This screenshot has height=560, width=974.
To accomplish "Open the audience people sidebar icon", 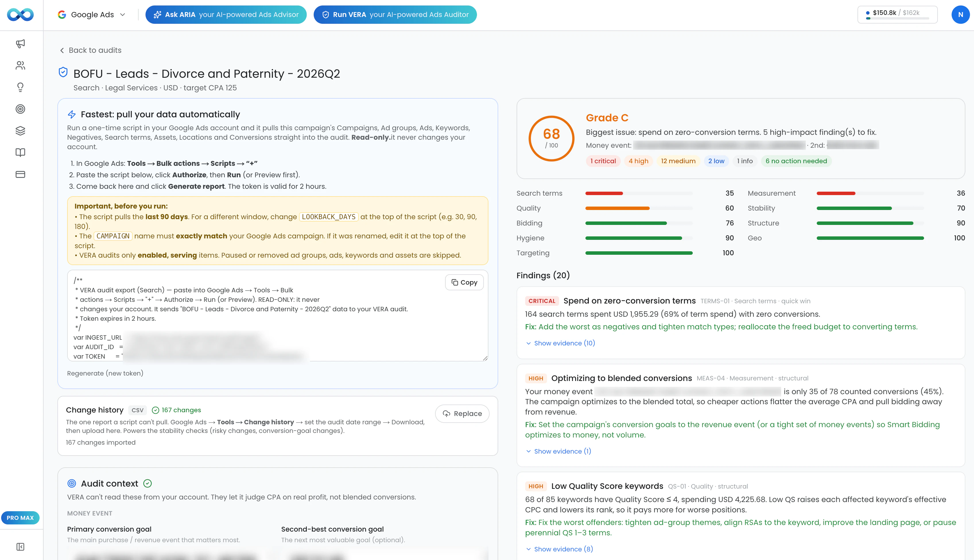I will [20, 65].
